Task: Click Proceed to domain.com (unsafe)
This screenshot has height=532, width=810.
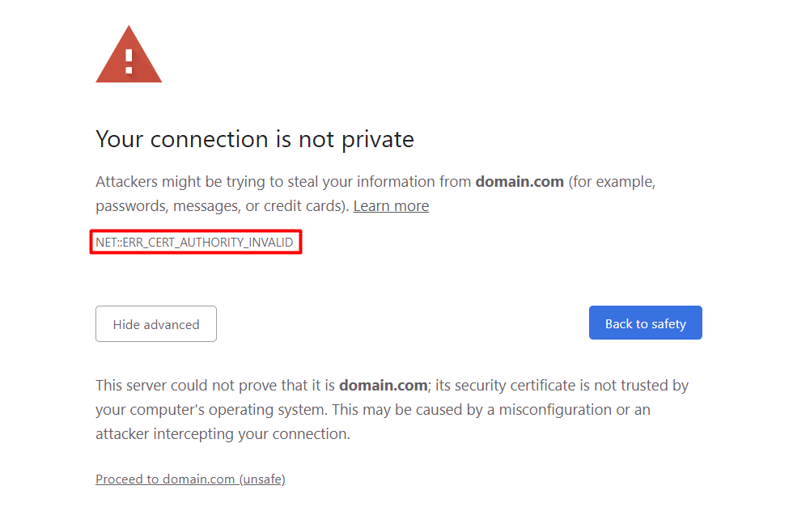Action: point(190,479)
